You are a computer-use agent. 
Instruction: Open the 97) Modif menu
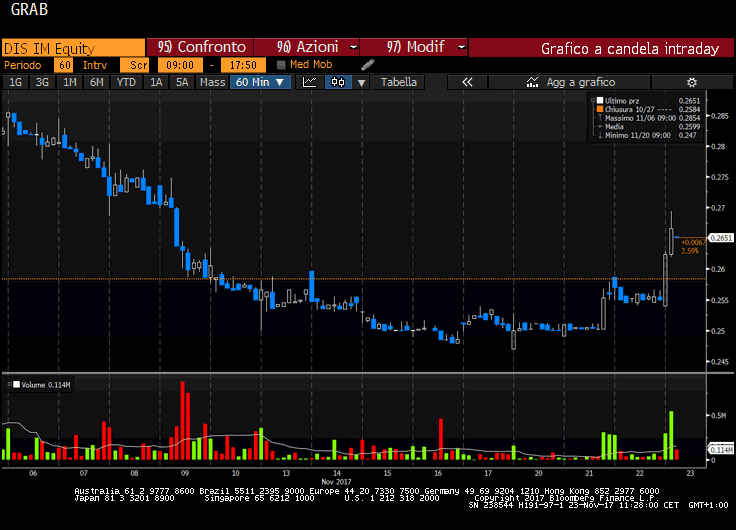click(x=412, y=47)
